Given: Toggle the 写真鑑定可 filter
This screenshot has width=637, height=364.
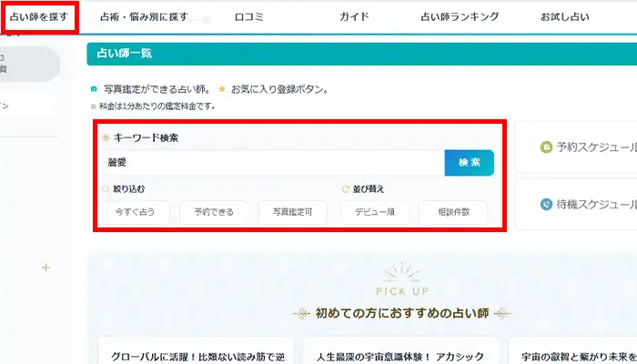Looking at the screenshot, I should point(293,212).
